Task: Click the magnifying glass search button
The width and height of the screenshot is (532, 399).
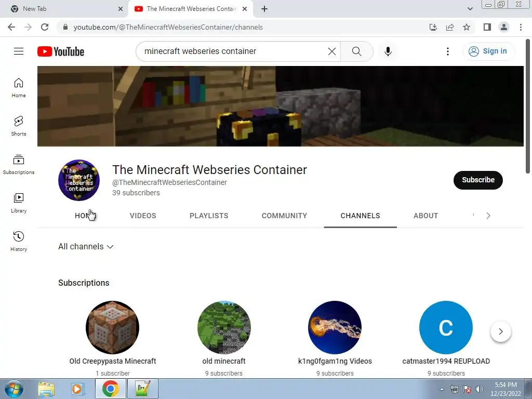Action: click(356, 51)
